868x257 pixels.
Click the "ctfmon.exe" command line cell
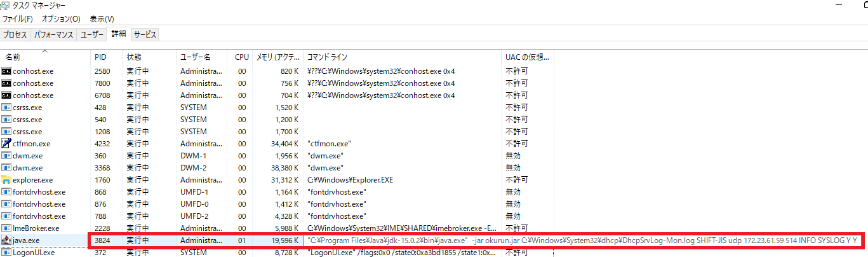coord(329,144)
